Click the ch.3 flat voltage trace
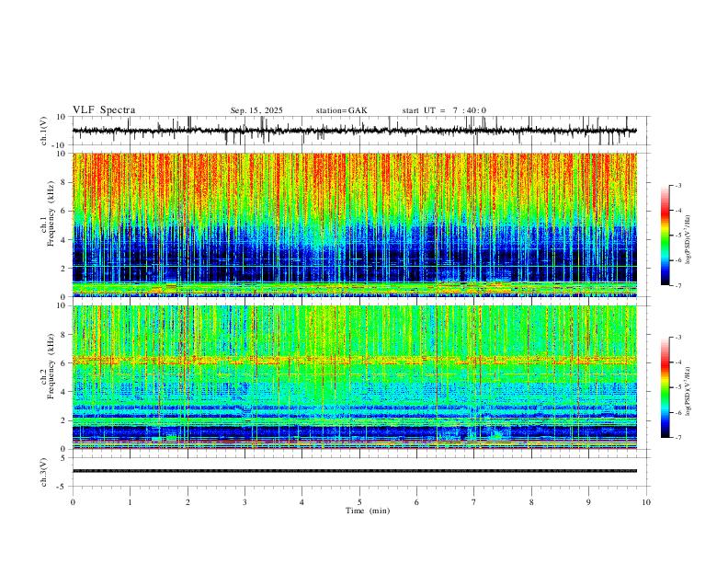The width and height of the screenshot is (728, 563). point(355,471)
